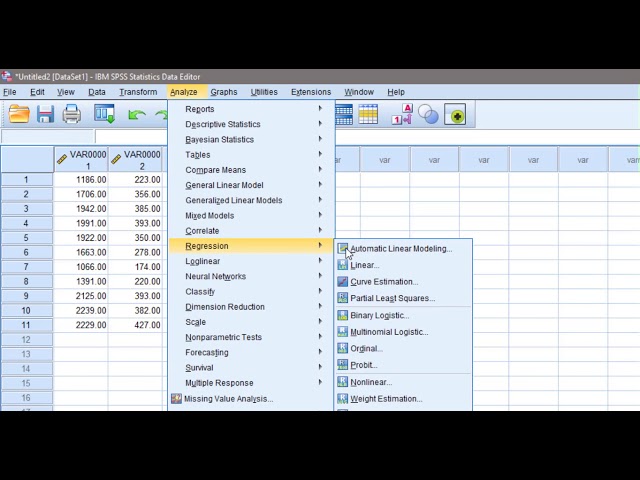Expand the Correlate submenu
640x480 pixels.
pos(251,231)
